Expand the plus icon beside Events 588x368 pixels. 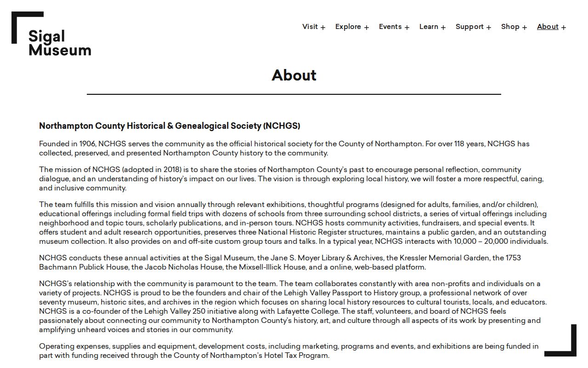[x=407, y=28]
